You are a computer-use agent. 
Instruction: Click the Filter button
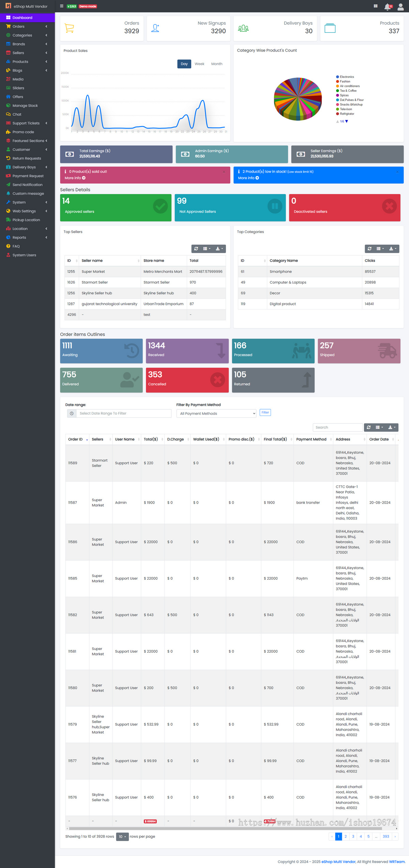coord(265,413)
